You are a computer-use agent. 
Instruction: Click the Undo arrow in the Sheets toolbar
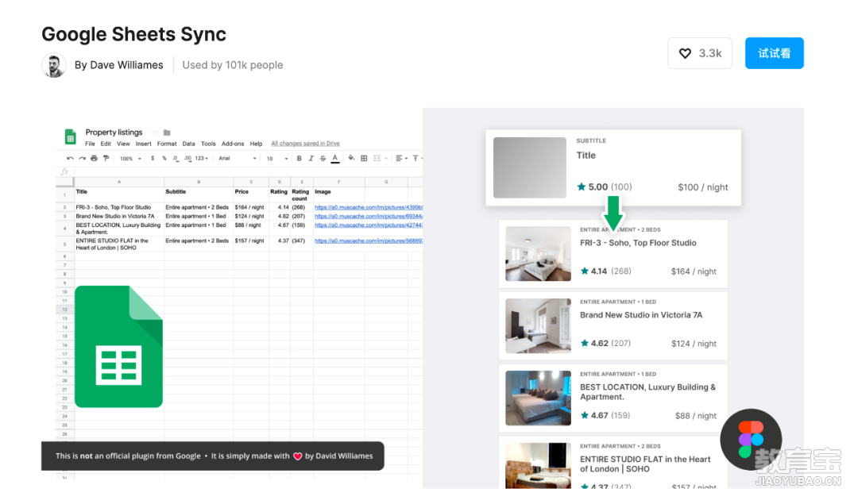pyautogui.click(x=70, y=159)
